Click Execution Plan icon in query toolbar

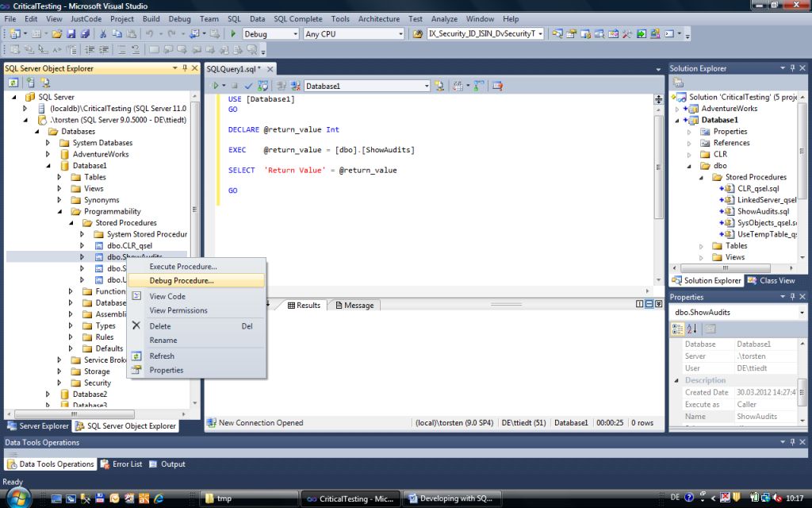[x=479, y=86]
